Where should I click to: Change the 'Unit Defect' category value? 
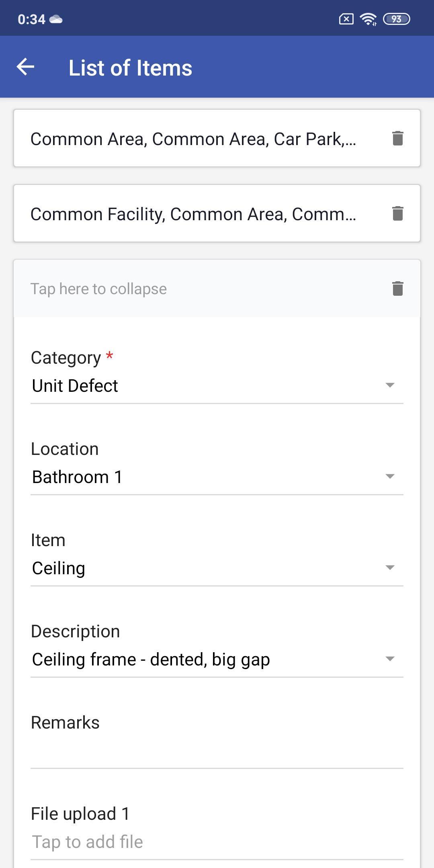(217, 386)
